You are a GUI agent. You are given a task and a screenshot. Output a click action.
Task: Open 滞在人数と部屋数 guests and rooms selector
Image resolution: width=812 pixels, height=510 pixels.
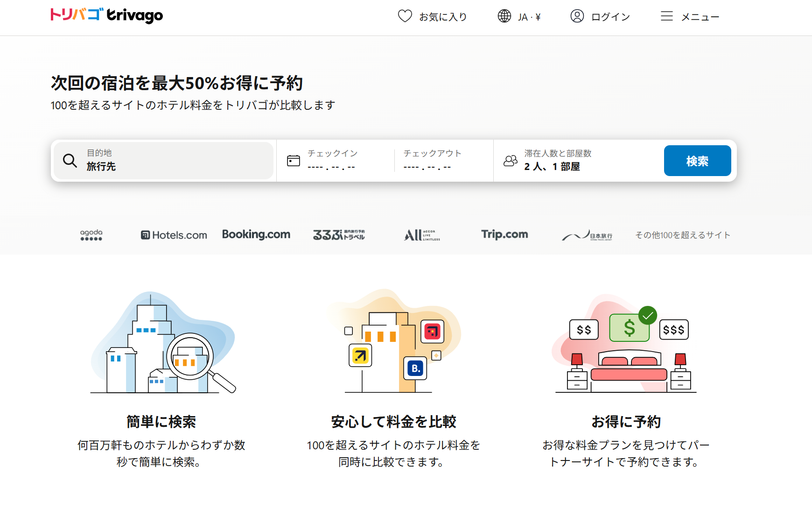[x=578, y=161]
